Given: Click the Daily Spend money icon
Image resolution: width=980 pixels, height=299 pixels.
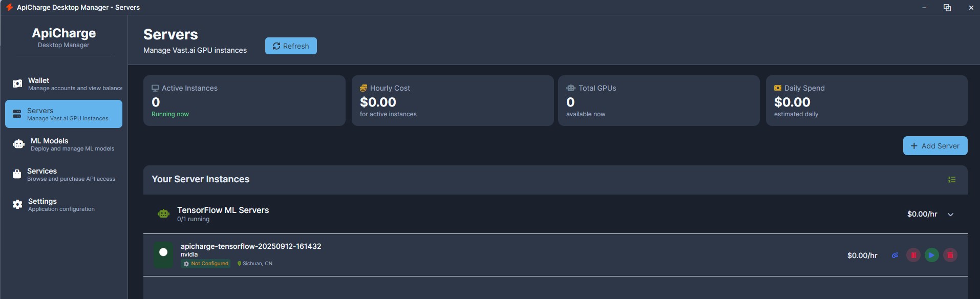Looking at the screenshot, I should [778, 88].
